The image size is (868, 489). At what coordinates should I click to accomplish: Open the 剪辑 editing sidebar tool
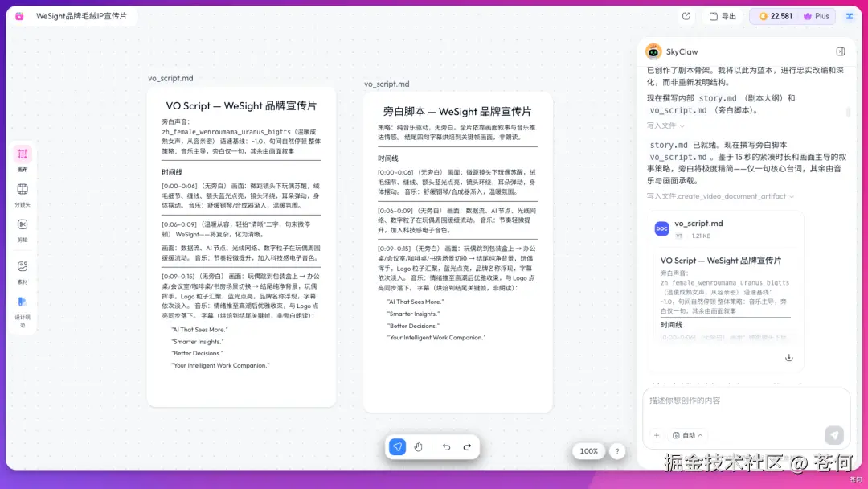point(23,230)
